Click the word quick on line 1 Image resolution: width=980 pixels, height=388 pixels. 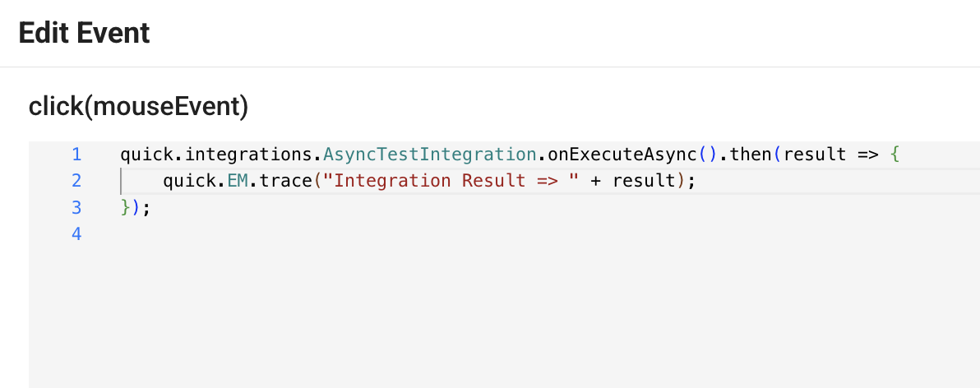[141, 154]
